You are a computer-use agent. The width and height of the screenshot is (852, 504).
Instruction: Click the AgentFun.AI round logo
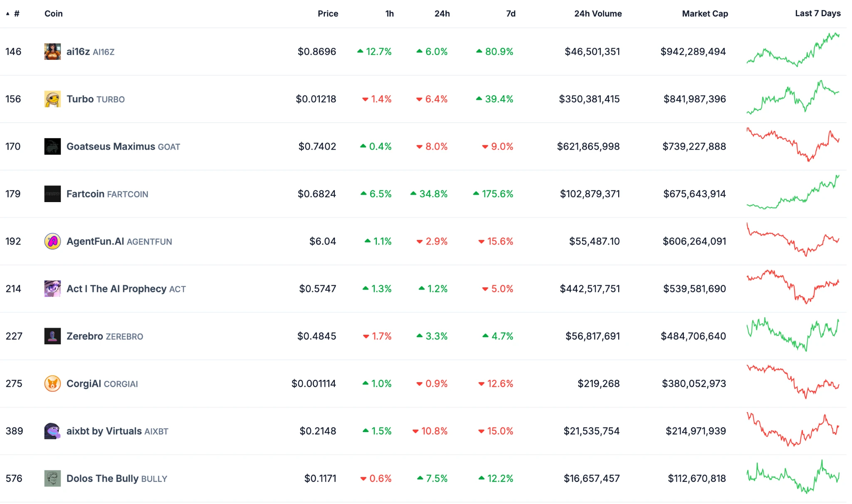pos(52,241)
